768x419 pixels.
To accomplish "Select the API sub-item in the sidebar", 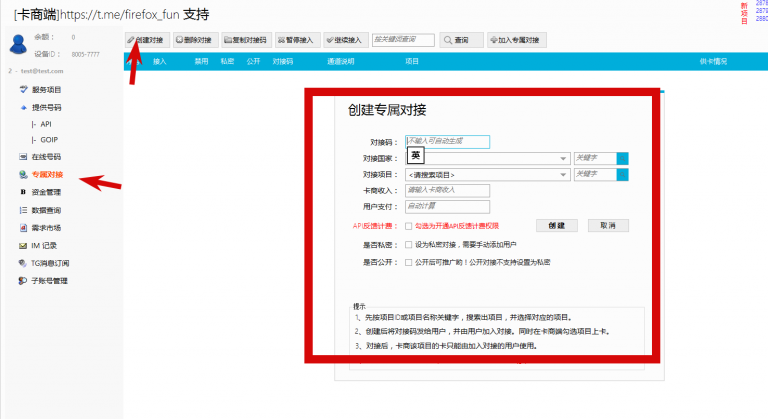I will tap(46, 124).
